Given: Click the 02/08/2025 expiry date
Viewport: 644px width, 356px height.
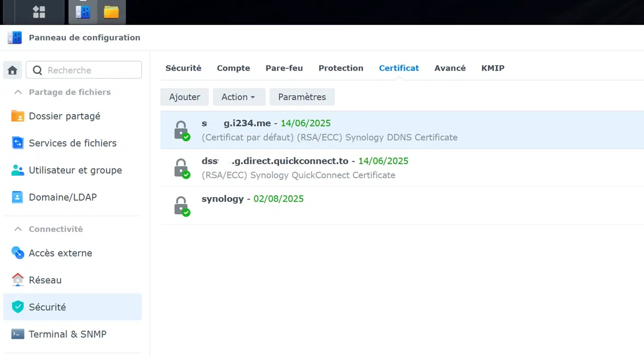Looking at the screenshot, I should tap(279, 199).
